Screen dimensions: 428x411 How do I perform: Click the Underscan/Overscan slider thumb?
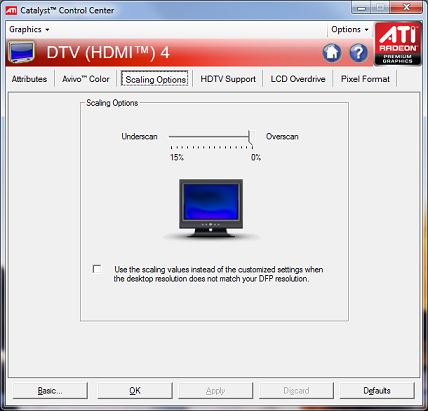coord(252,138)
